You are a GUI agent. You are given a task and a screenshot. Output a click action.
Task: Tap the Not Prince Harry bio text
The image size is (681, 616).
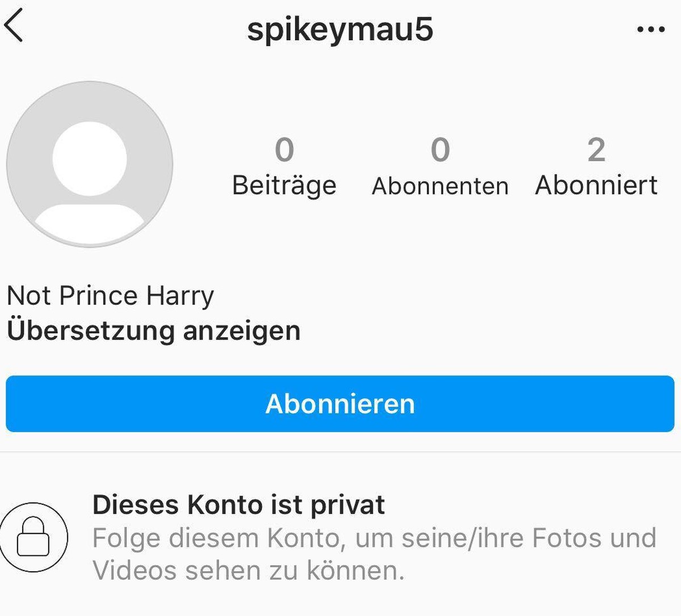(110, 296)
